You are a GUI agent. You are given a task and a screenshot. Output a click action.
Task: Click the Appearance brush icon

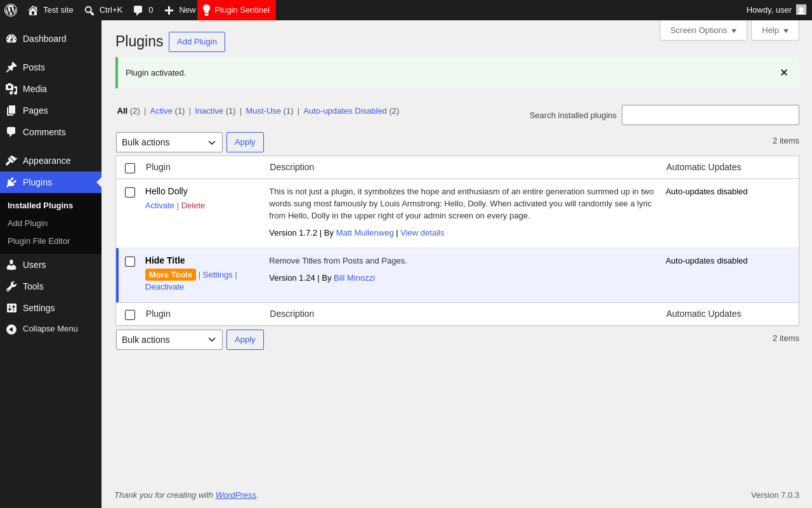[x=11, y=161]
